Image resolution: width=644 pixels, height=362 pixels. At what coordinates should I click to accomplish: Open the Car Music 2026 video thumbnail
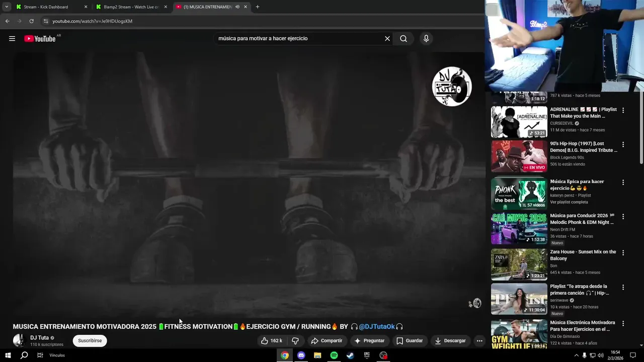[x=519, y=229]
